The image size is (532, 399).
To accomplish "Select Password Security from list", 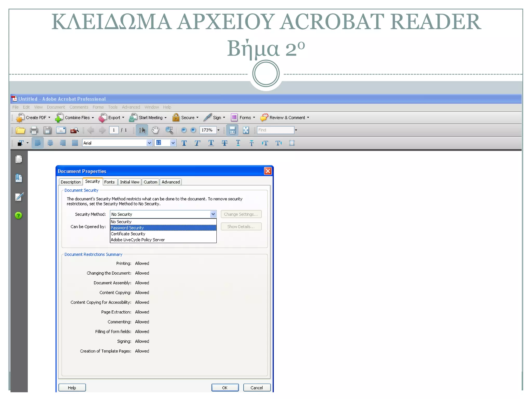I will (163, 228).
